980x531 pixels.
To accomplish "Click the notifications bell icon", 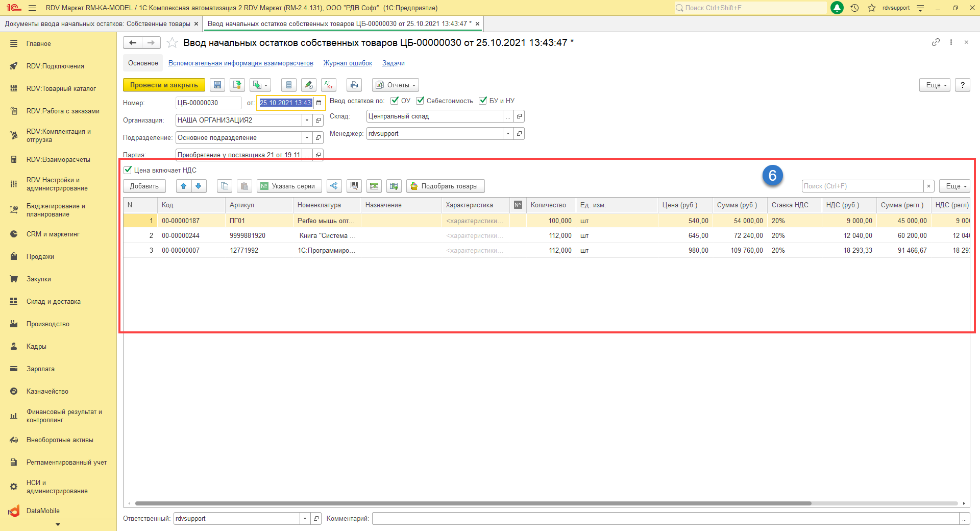I will pos(837,8).
